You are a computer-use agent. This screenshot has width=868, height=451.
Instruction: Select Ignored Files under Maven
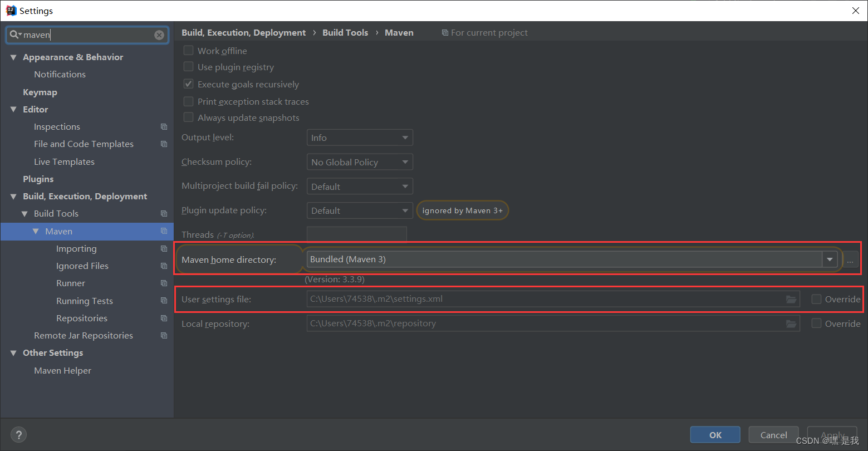[82, 266]
